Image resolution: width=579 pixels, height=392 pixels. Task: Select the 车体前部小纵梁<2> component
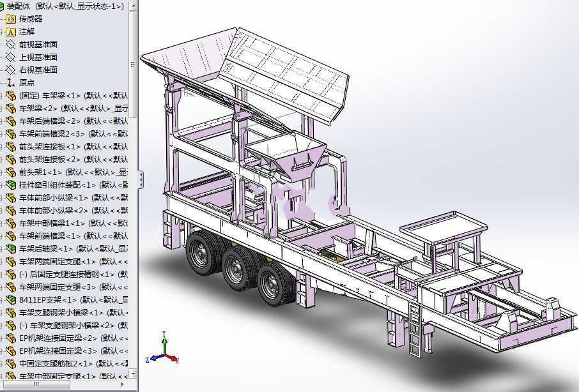[67, 210]
